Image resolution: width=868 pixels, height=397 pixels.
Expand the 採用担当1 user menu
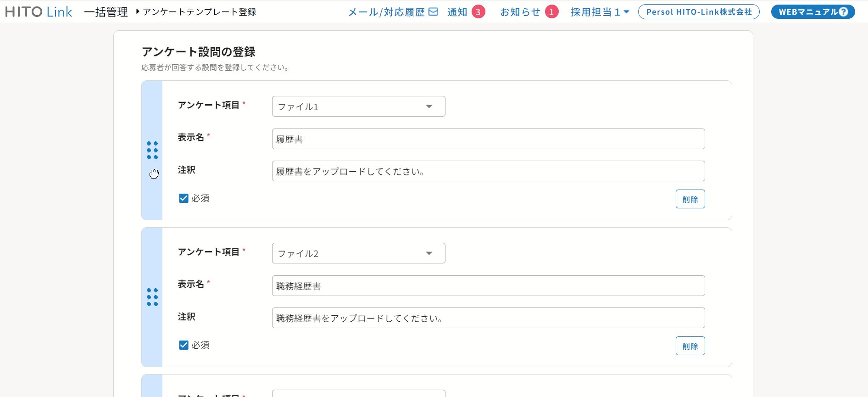coord(600,12)
